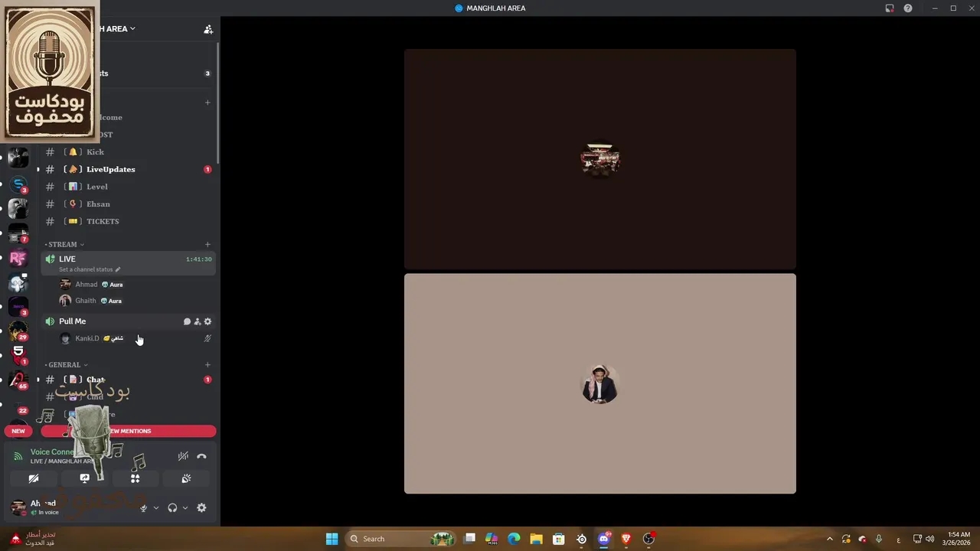The height and width of the screenshot is (551, 980).
Task: Open chat bubble icon on Pull Me
Action: (x=187, y=321)
